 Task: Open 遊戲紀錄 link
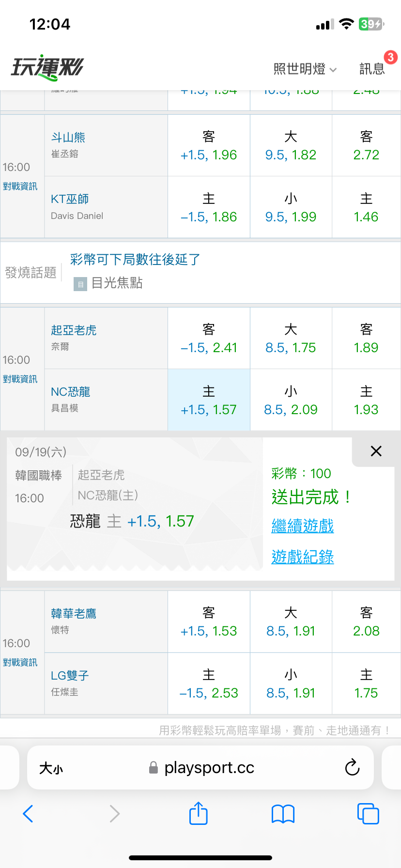coord(303,557)
